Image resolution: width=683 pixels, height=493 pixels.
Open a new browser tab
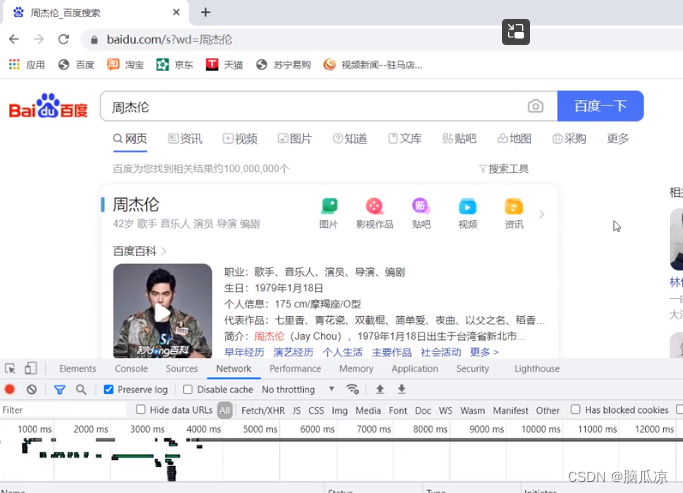click(206, 12)
